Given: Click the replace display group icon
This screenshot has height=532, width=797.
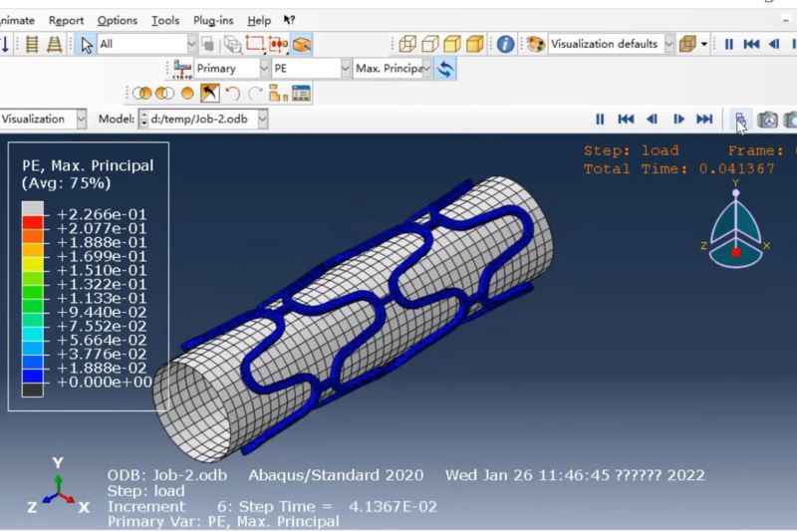Looking at the screenshot, I should [141, 94].
